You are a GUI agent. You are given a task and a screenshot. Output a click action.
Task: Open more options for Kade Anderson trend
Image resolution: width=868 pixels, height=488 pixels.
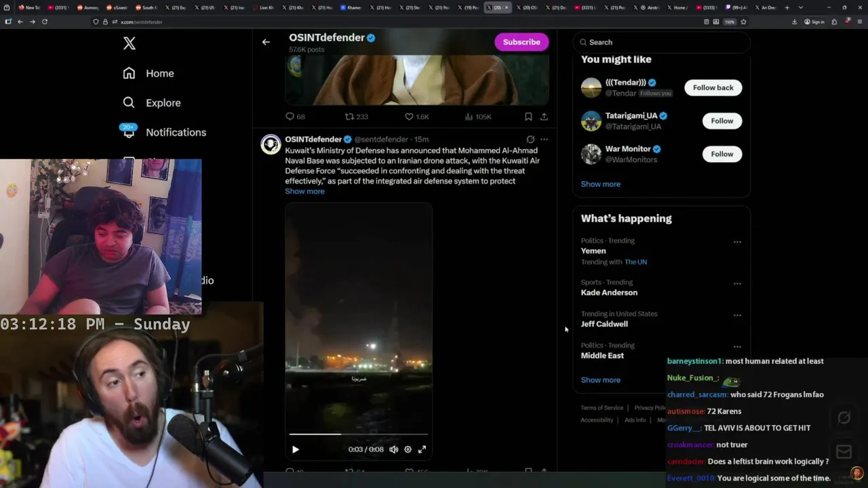pos(737,283)
